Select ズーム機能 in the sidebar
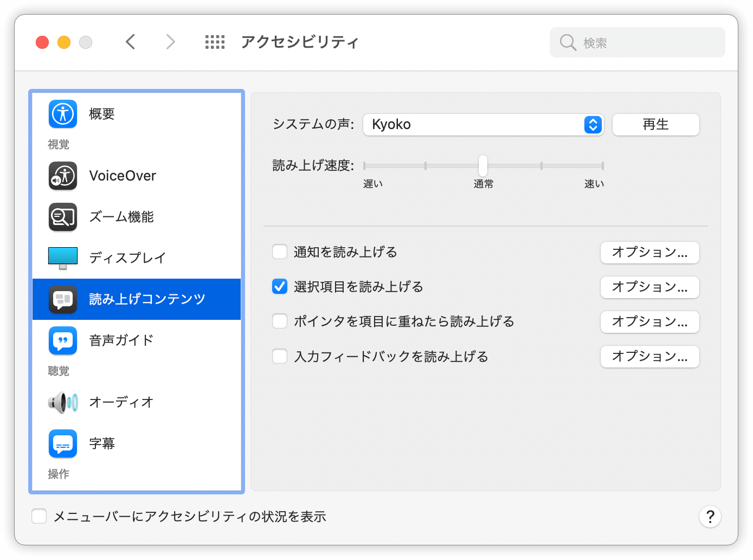This screenshot has width=753, height=560. click(x=137, y=217)
